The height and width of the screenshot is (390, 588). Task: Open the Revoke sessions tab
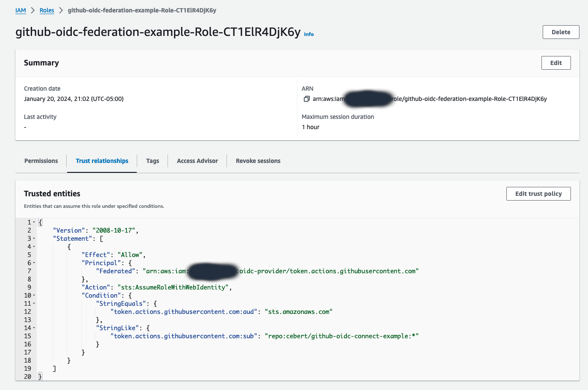pos(258,161)
